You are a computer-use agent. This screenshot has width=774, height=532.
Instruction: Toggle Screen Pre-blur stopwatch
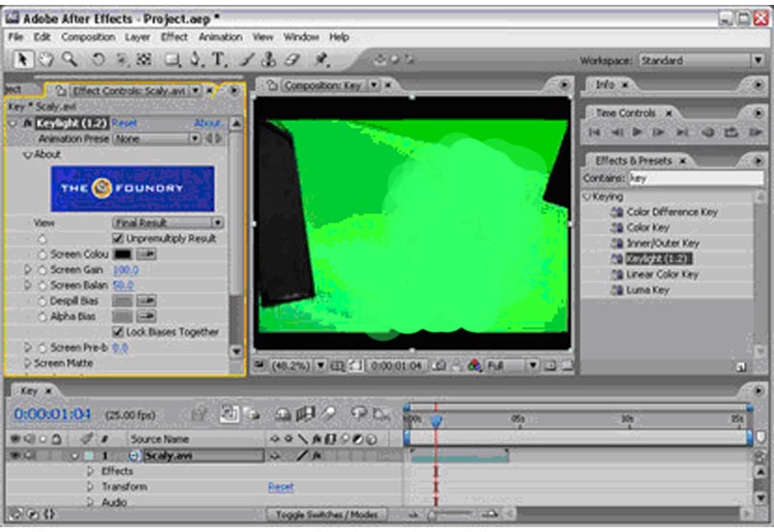tap(43, 347)
